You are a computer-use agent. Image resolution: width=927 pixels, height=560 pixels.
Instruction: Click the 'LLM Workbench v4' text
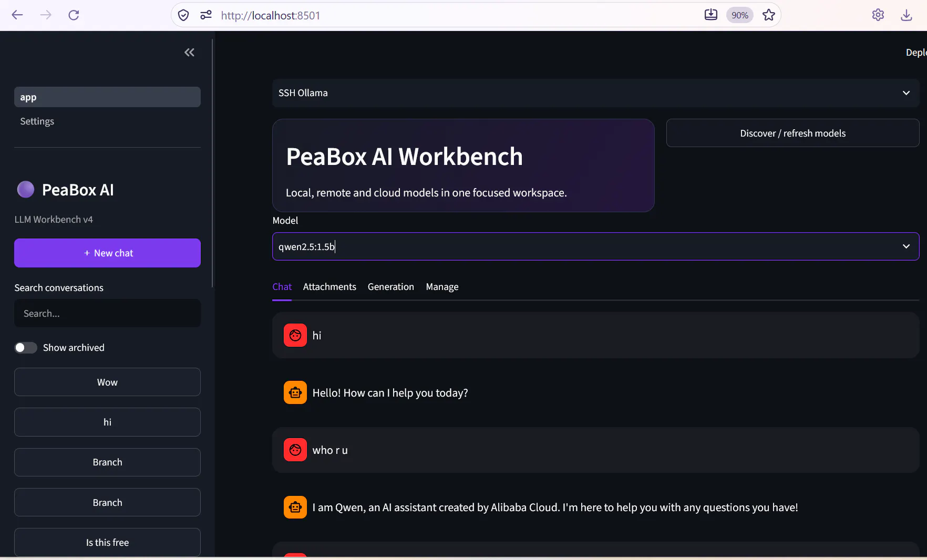click(54, 220)
